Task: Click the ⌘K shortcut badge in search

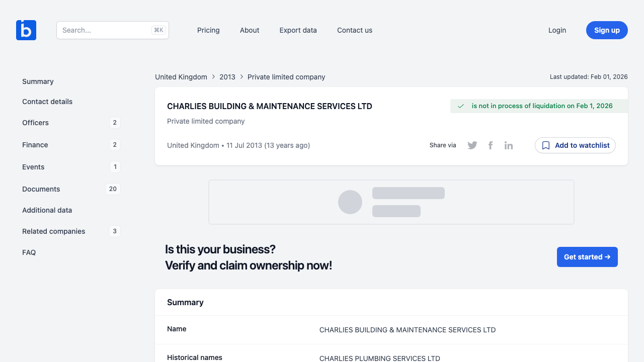Action: 158,30
